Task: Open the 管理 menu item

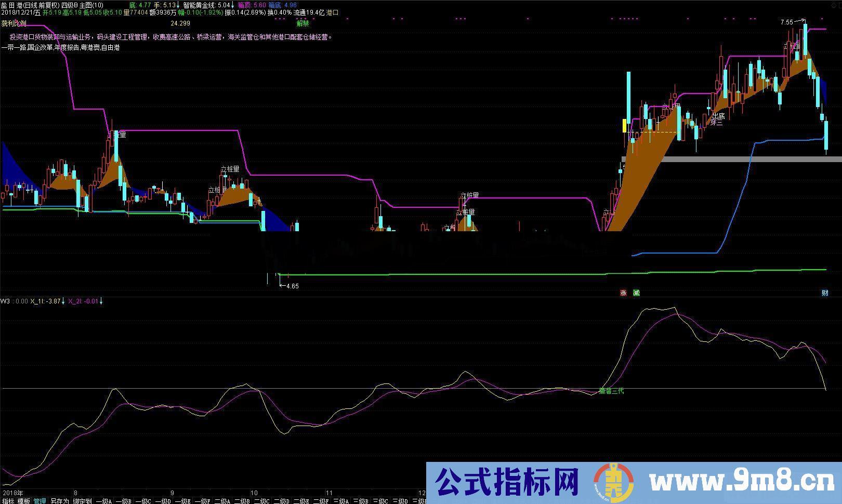Action: coord(40,500)
